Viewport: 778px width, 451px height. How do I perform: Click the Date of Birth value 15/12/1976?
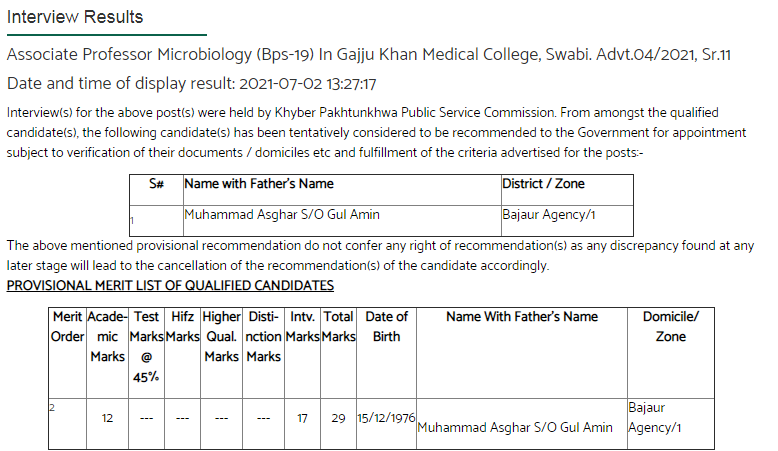[386, 418]
